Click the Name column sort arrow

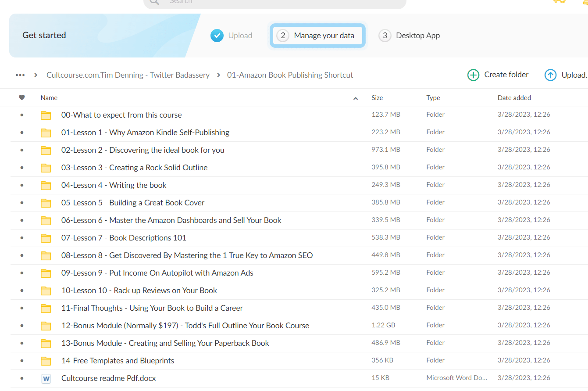(x=356, y=98)
